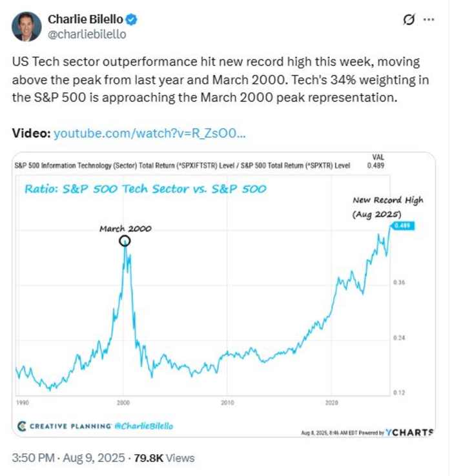
Task: Click the chart title 'Ratio: S&P 500 Tech Sector'
Action: click(145, 189)
